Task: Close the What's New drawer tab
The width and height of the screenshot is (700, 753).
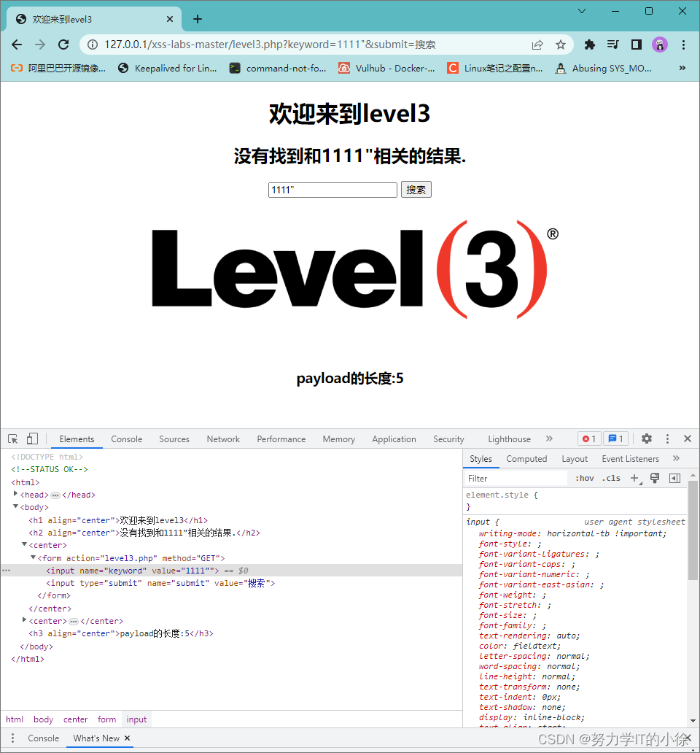Action: (x=127, y=738)
